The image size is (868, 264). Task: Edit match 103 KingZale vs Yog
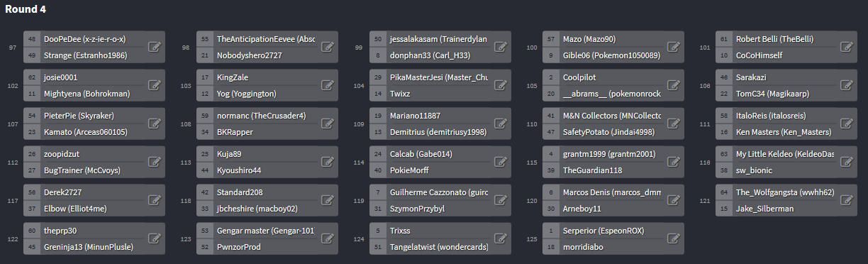pos(327,85)
